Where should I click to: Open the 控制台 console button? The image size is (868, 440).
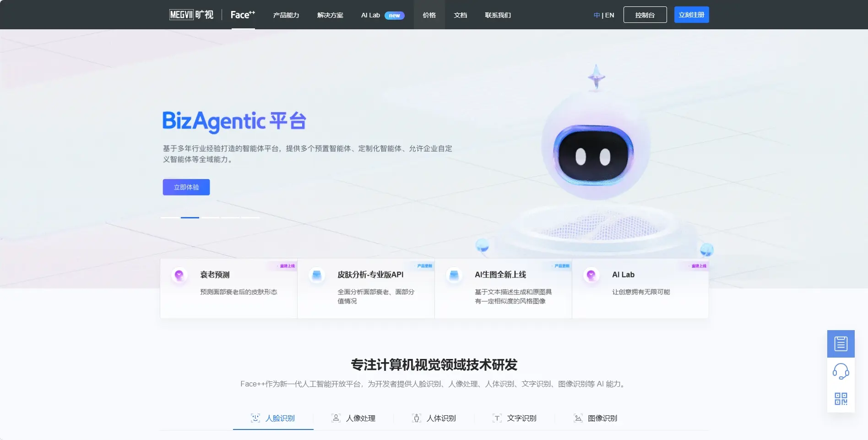click(x=645, y=15)
